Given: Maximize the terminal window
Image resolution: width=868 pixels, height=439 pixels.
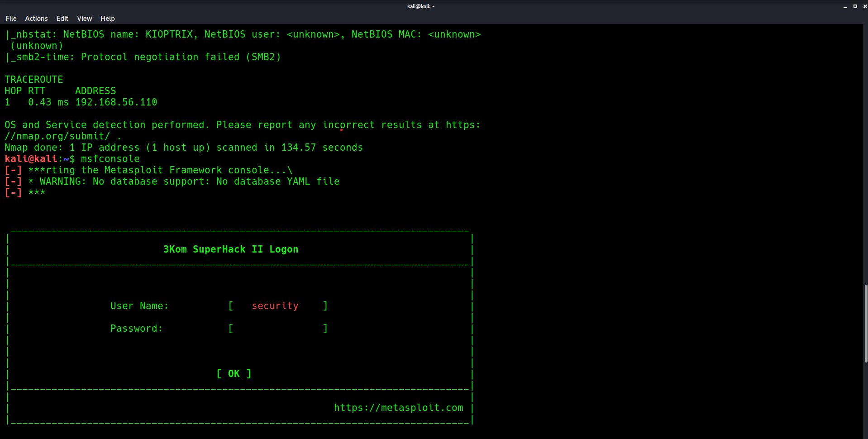Looking at the screenshot, I should pyautogui.click(x=855, y=6).
